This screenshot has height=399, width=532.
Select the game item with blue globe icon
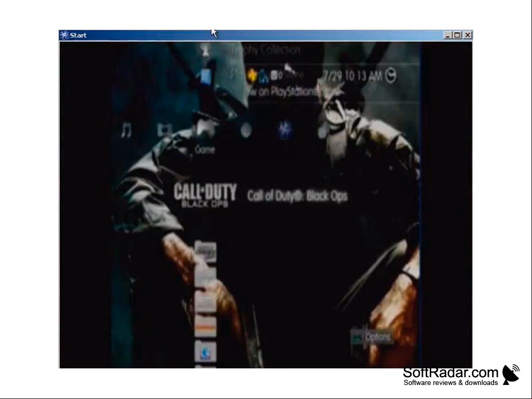(205, 351)
